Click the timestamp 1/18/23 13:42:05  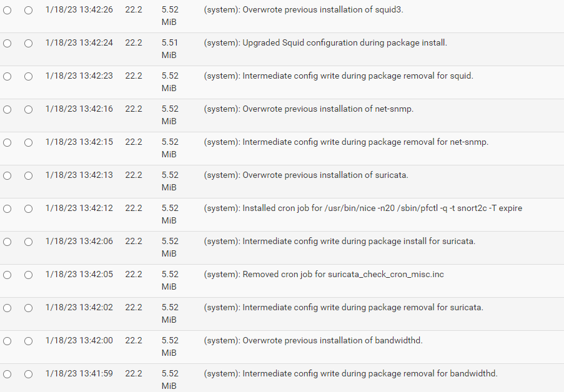(79, 275)
